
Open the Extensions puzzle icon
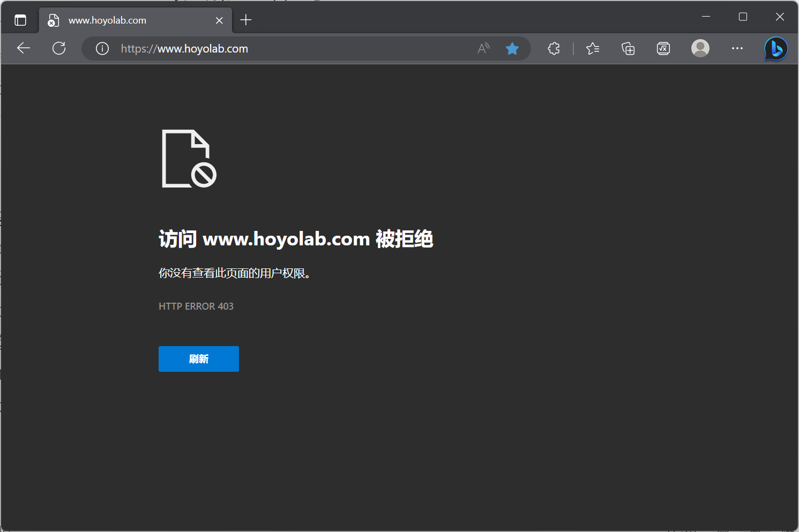click(554, 49)
